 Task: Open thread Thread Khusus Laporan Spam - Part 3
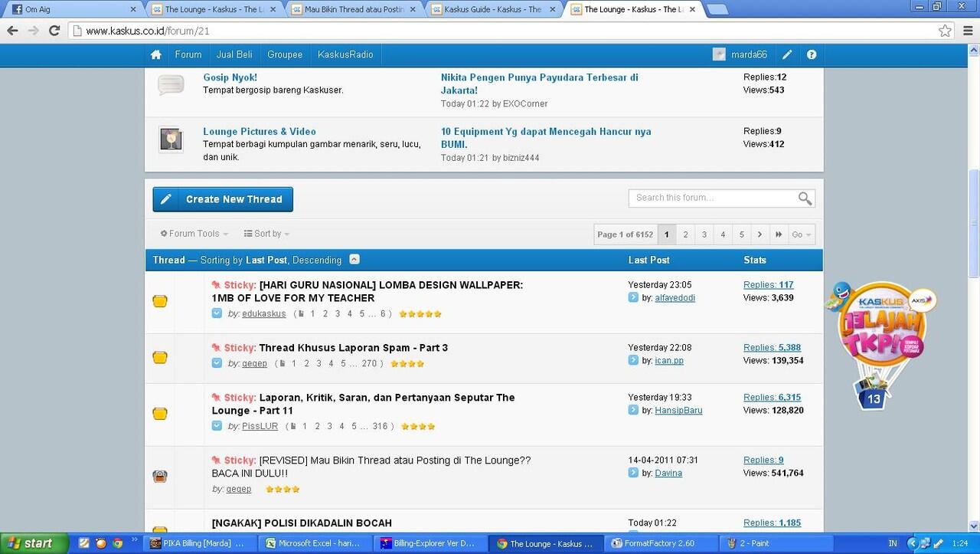pyautogui.click(x=354, y=348)
